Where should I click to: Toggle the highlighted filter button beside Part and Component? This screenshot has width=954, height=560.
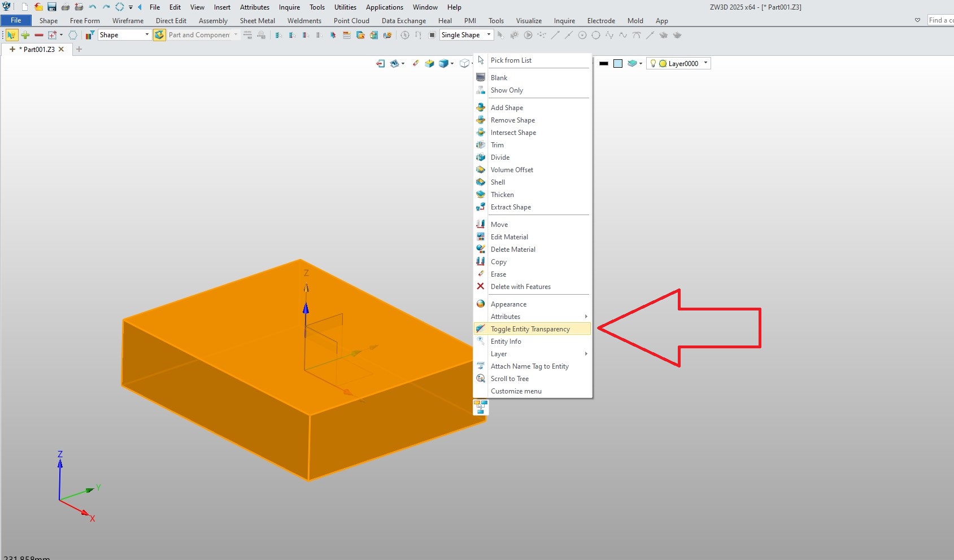click(x=159, y=35)
